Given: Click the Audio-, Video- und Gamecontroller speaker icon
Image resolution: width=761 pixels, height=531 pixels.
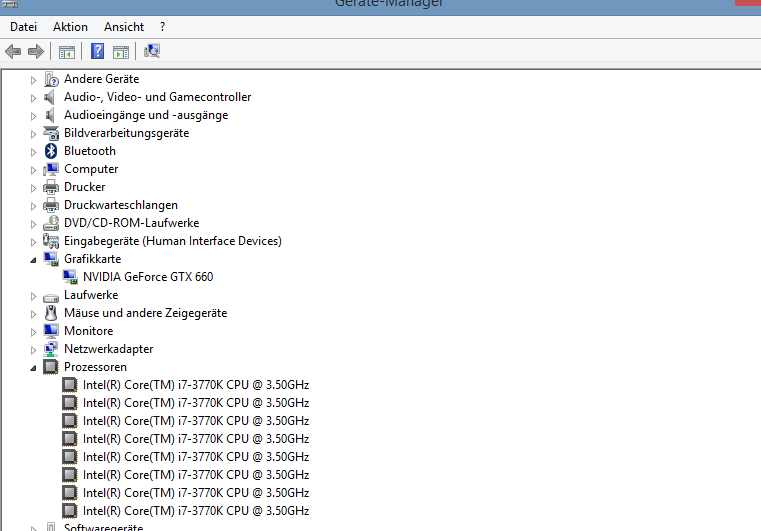Looking at the screenshot, I should coord(50,97).
